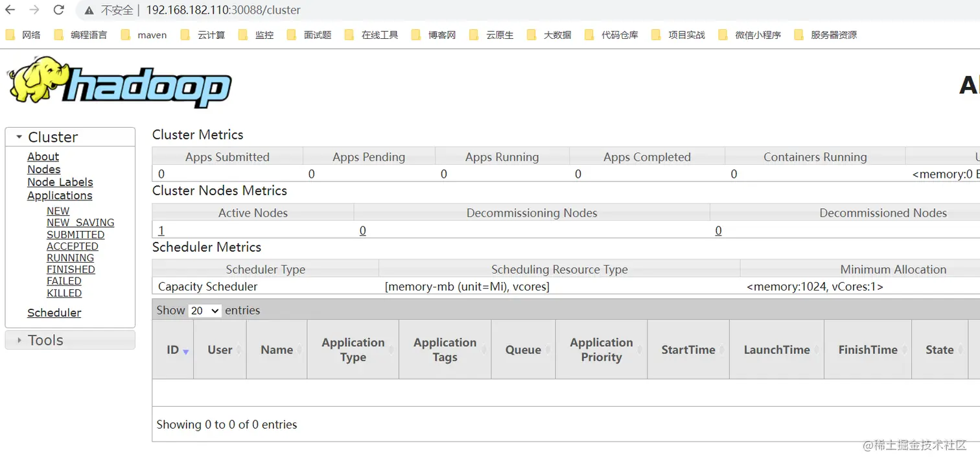
Task: Sort table by ID column arrow
Action: (186, 352)
